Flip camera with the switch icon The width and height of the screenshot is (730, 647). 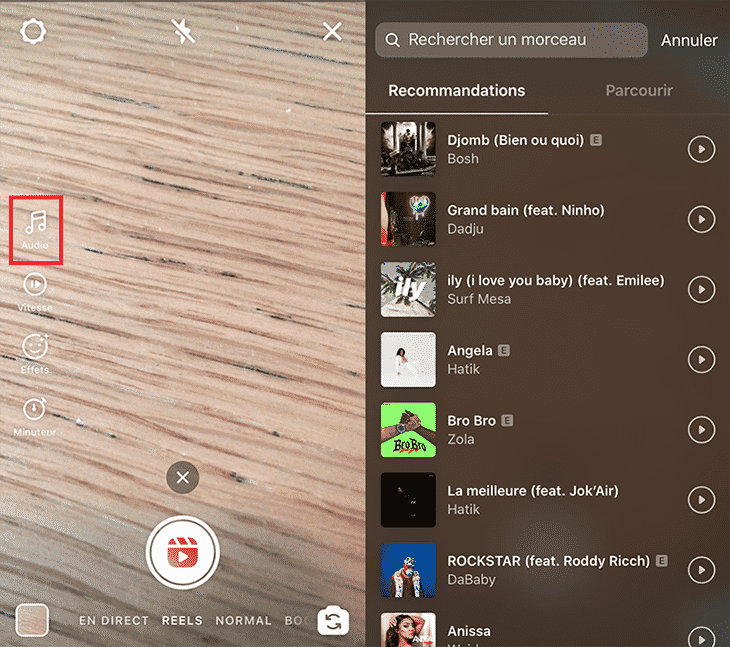point(333,621)
